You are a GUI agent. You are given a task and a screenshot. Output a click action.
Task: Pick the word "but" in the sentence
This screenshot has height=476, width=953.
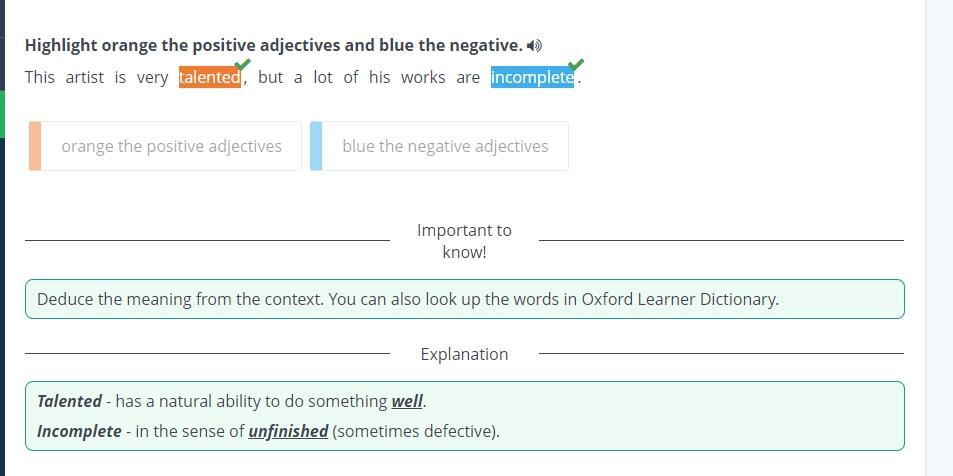pos(270,77)
